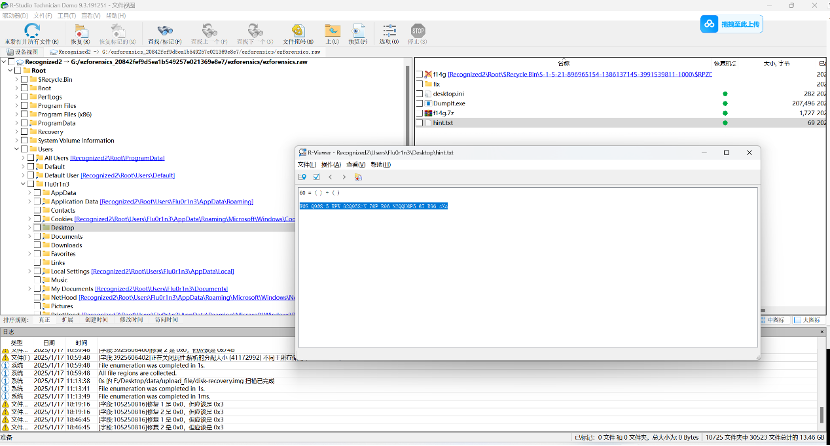Tick the $Recycle.Bin checkbox
830x446 pixels.
[x=24, y=79]
